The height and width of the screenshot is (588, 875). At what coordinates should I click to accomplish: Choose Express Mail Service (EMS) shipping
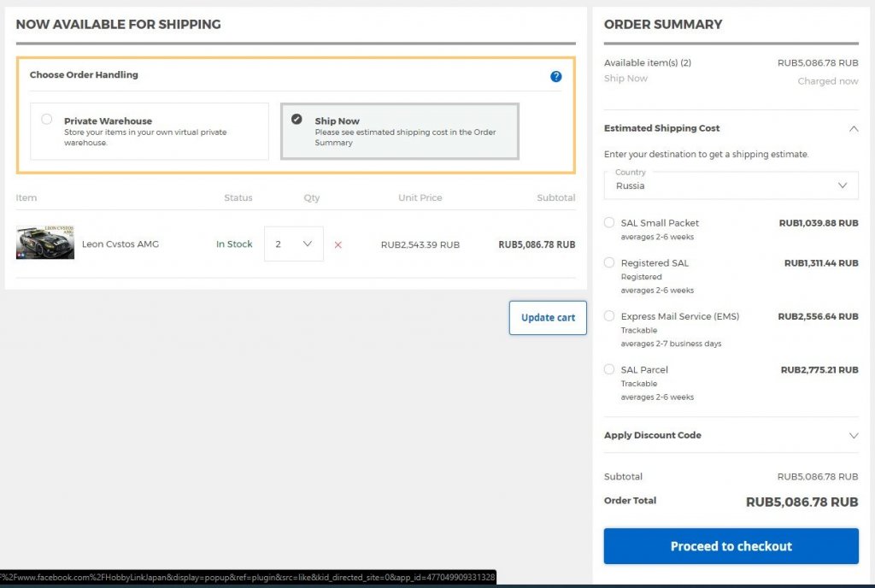[609, 315]
